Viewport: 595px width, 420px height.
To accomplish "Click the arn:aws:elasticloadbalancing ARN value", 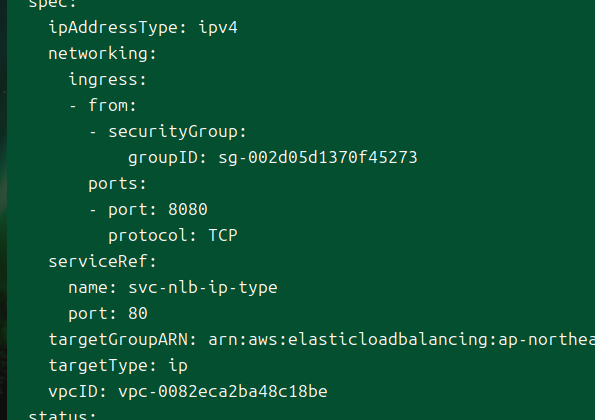I will click(401, 340).
